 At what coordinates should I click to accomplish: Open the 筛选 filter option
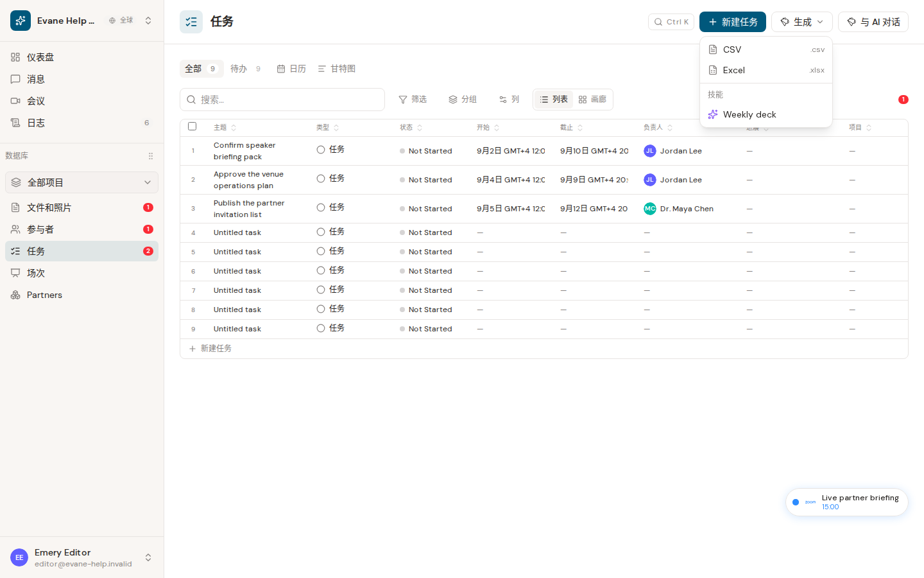413,100
